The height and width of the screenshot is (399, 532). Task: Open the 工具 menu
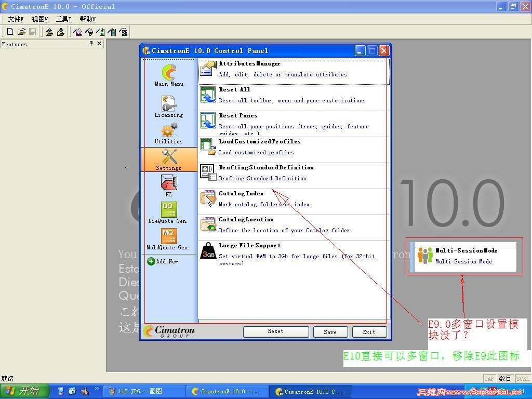click(64, 19)
